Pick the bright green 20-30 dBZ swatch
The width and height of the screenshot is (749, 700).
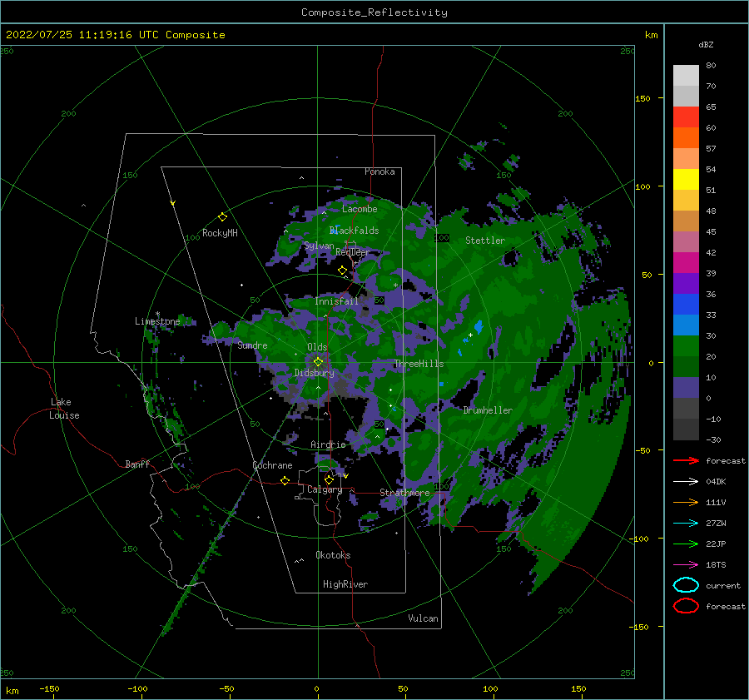tap(686, 346)
